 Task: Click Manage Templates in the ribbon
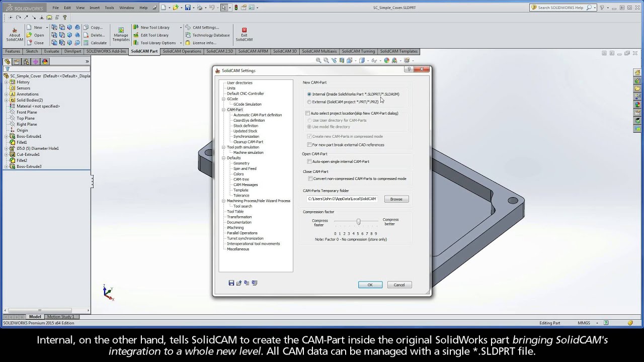point(121,35)
